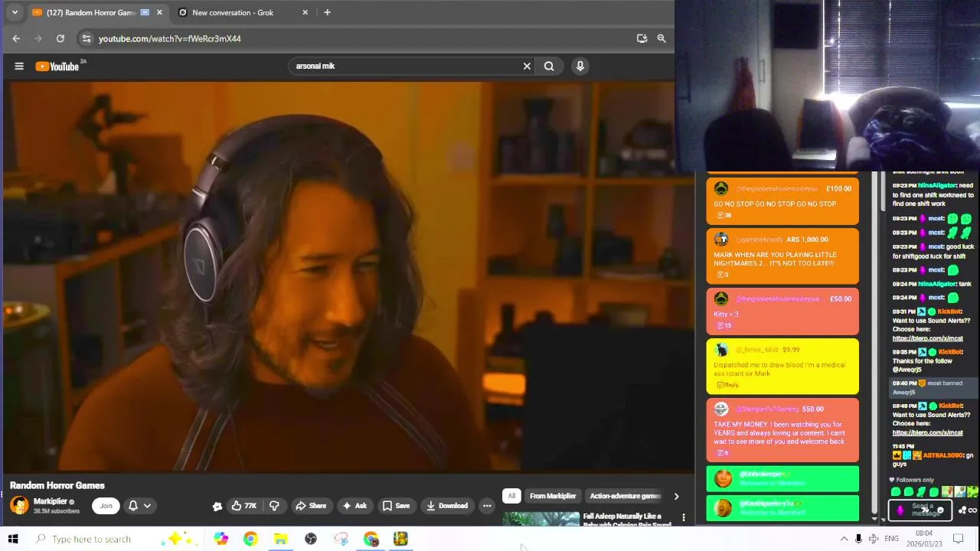Dislike the Random Horror Games video
Viewport: 980px width, 551px height.
[274, 506]
